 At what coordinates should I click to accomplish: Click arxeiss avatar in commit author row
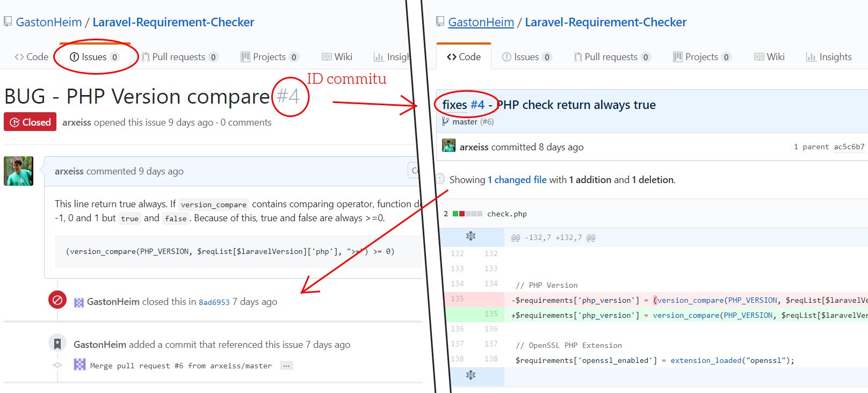[449, 145]
